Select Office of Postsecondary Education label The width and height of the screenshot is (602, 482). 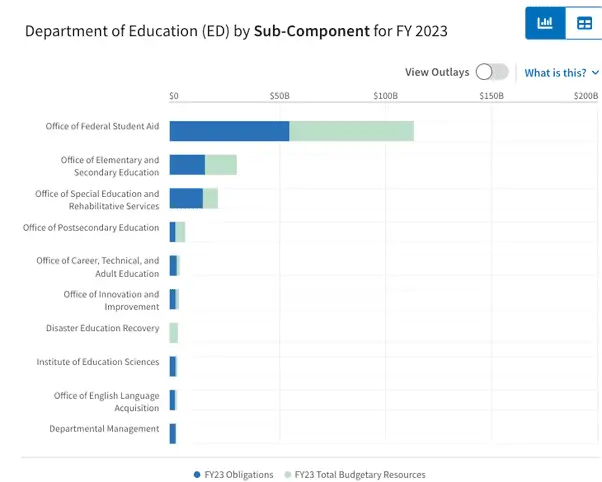tap(91, 228)
